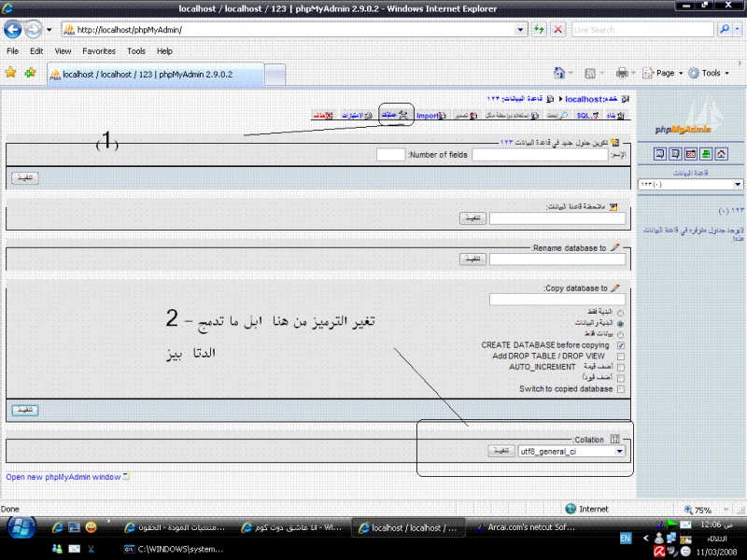
Task: Click the Internet Explorer Back arrow button
Action: pos(14,30)
